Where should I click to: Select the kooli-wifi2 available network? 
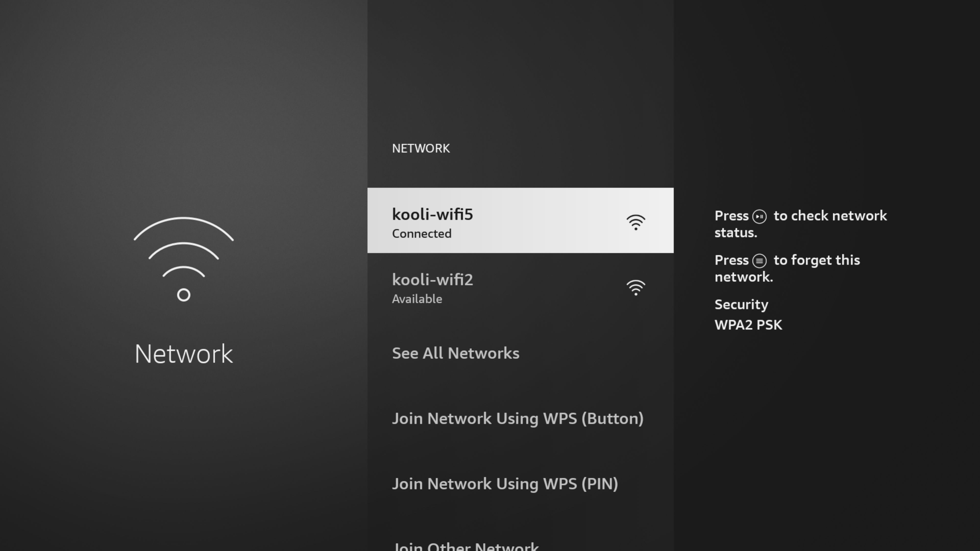[520, 288]
